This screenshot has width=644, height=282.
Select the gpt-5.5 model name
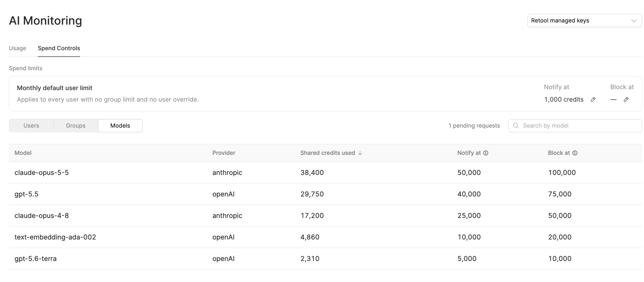[26, 194]
